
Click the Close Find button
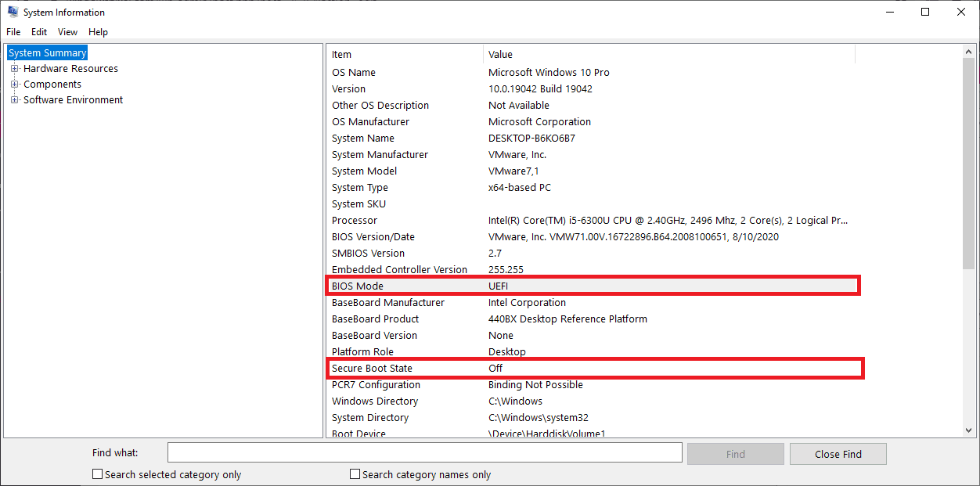[x=838, y=454]
